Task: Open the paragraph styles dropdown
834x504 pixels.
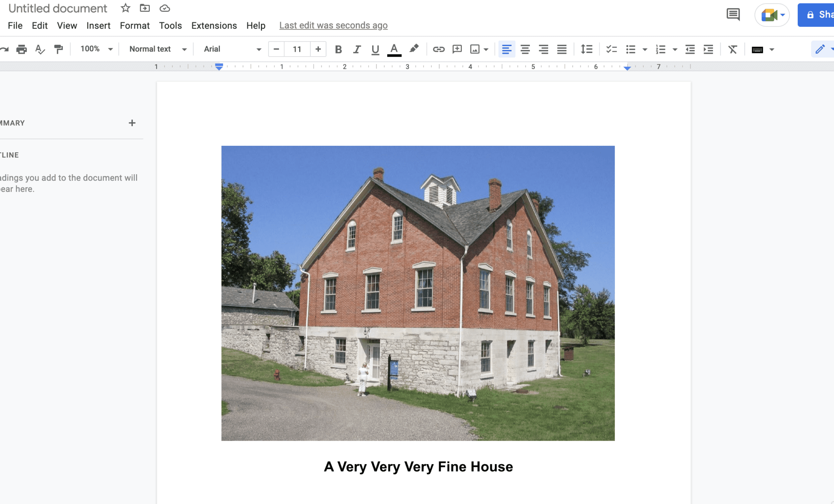Action: point(156,49)
